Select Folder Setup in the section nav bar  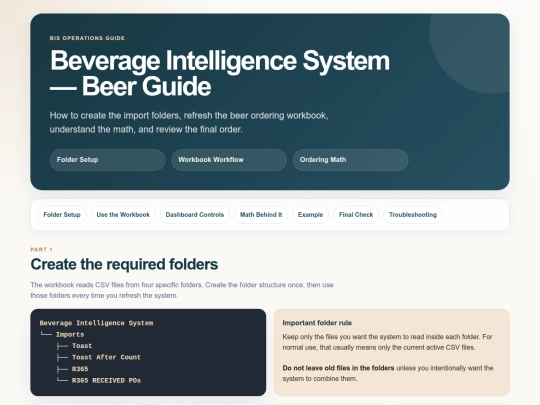[x=62, y=215]
